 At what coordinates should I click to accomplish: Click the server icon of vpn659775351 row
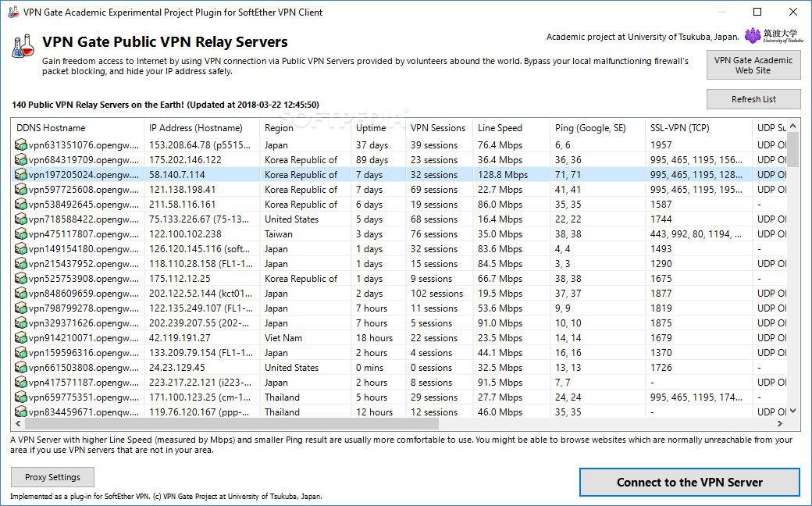21,397
